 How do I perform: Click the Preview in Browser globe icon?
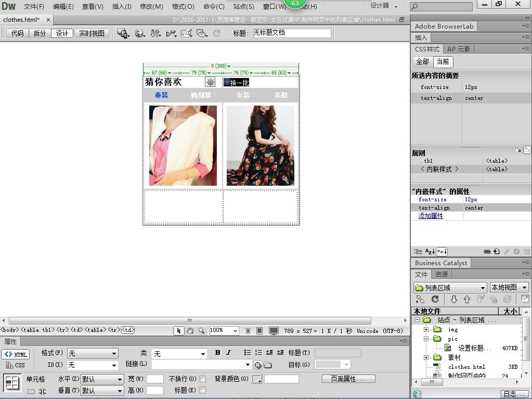[140, 33]
